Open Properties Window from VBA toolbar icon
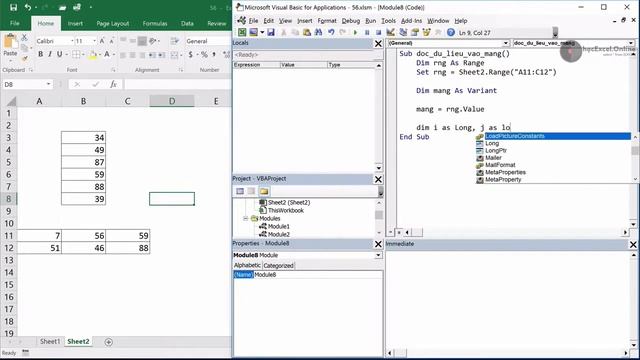This screenshot has width=640, height=360. point(415,32)
